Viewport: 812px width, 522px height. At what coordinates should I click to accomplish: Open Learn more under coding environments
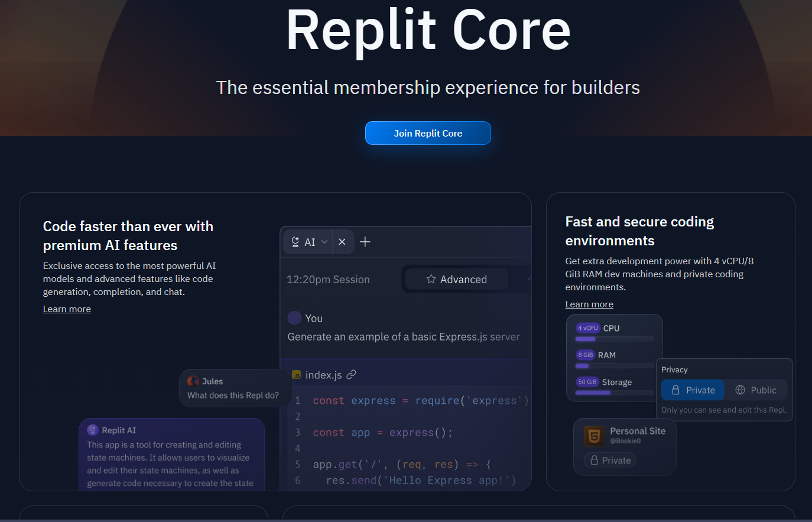(589, 304)
